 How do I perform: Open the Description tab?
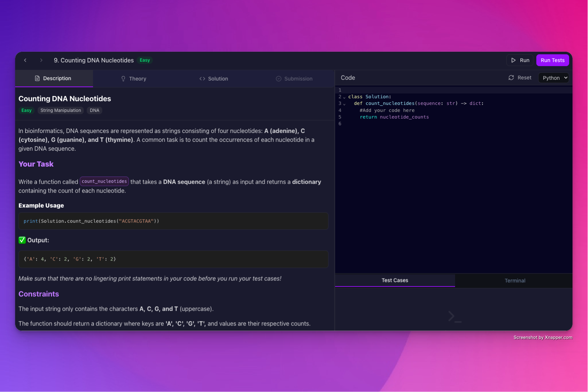click(x=54, y=78)
